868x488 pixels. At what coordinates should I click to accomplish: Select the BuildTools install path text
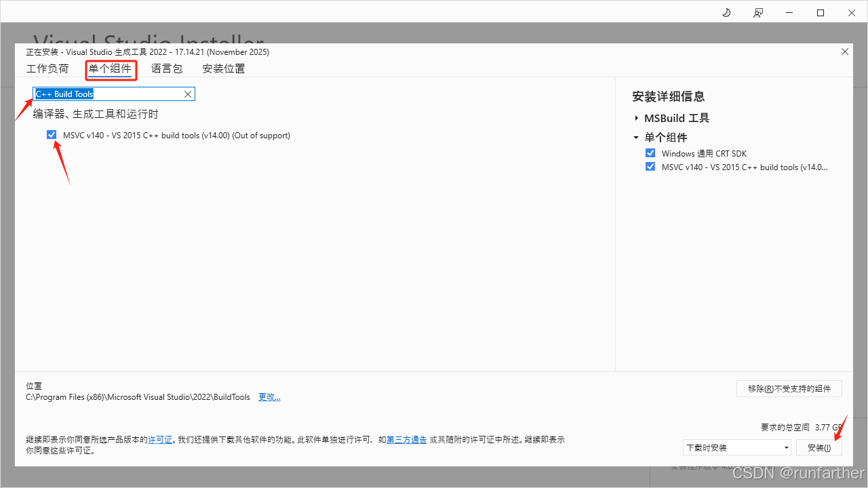pos(138,396)
